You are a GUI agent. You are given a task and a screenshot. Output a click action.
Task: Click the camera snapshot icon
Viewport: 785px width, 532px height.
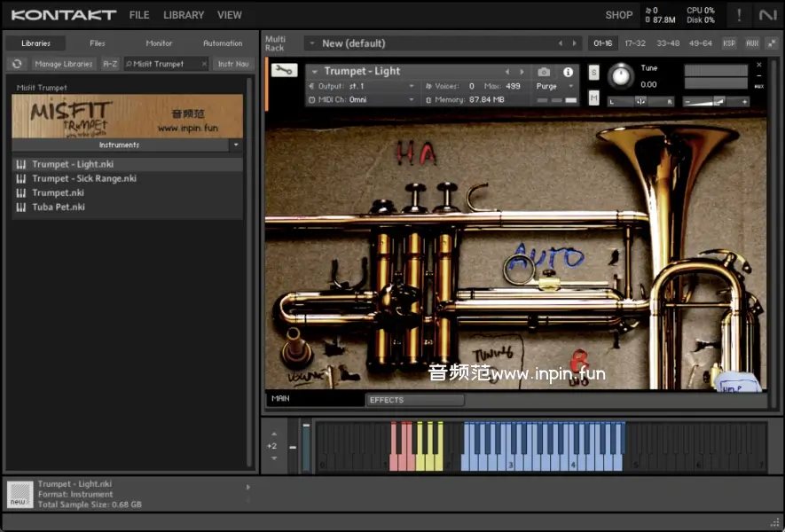[544, 72]
